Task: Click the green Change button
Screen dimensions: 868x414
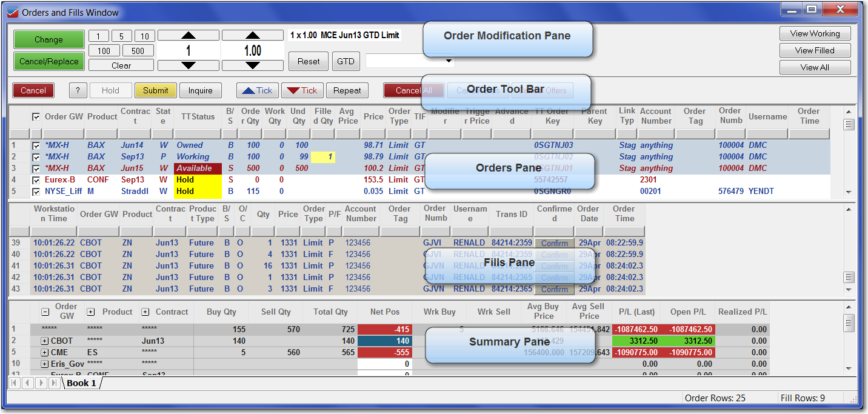Action: 48,39
